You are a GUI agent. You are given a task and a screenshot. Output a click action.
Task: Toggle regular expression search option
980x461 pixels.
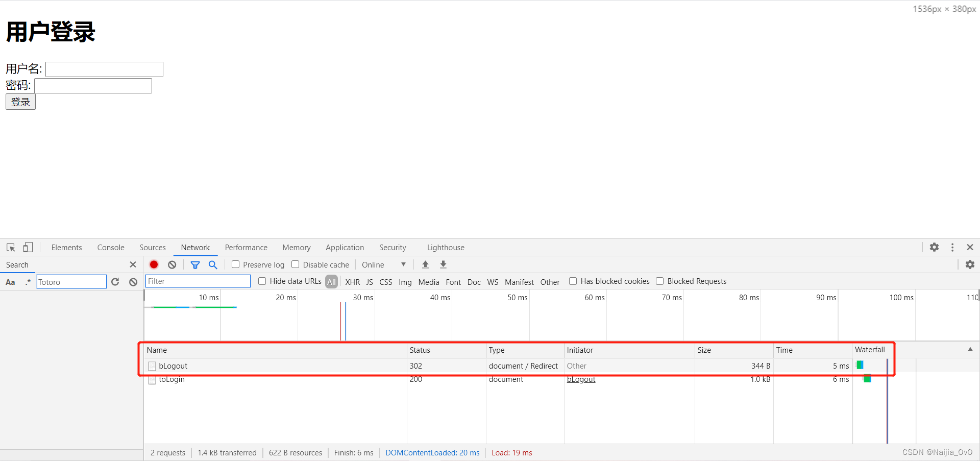point(28,282)
